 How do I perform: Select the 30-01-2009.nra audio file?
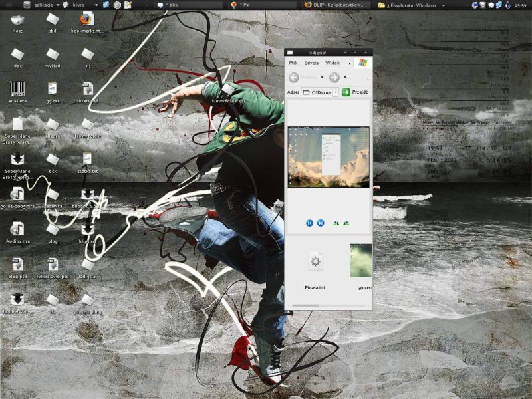pyautogui.click(x=17, y=194)
